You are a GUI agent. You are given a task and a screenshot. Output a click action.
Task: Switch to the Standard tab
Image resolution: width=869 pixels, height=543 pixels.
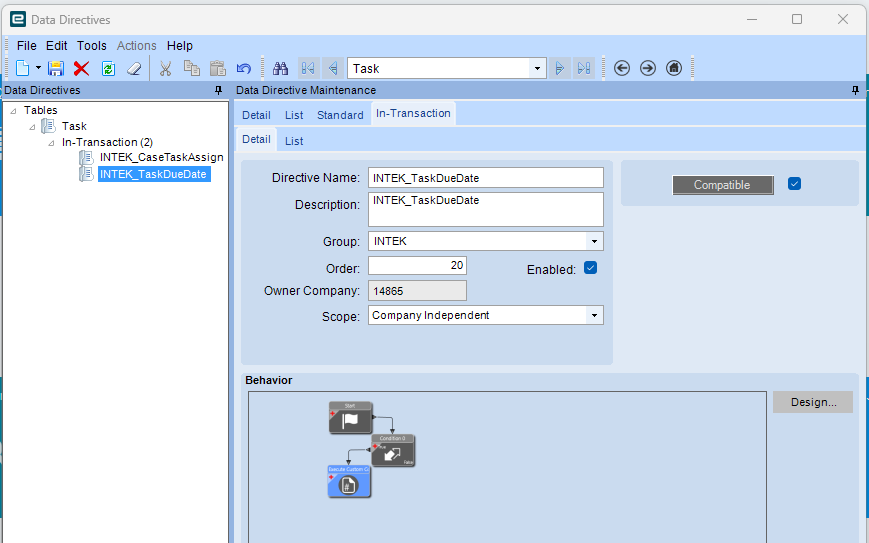click(x=340, y=115)
